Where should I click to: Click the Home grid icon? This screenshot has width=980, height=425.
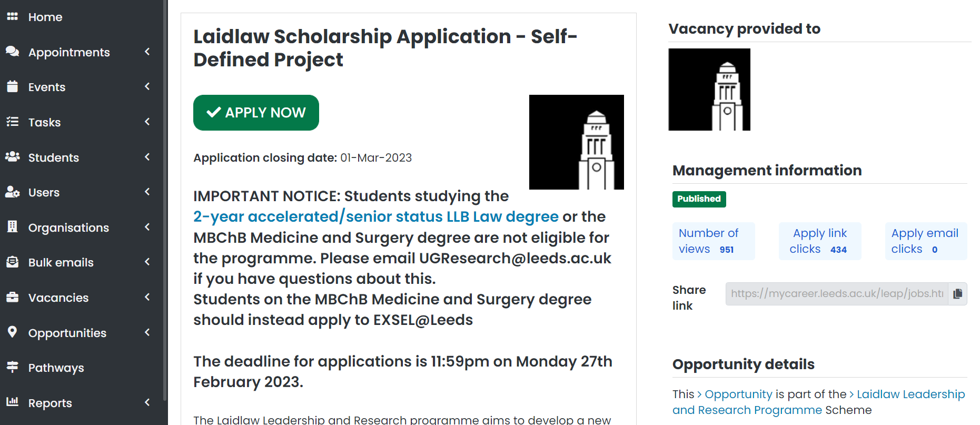click(12, 17)
